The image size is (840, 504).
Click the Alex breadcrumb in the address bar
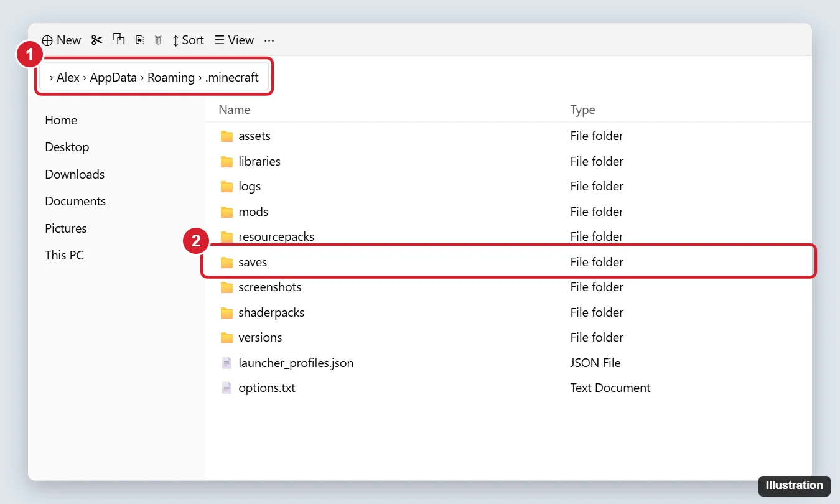pos(68,77)
